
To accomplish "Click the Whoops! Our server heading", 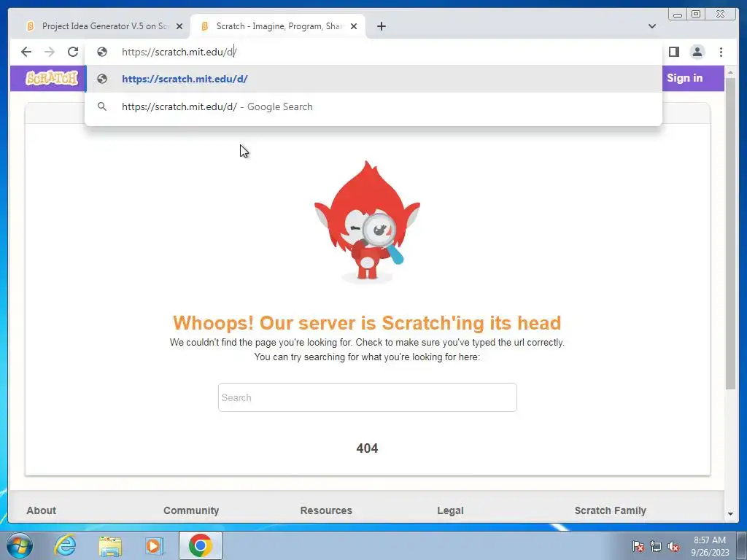I will [x=367, y=323].
